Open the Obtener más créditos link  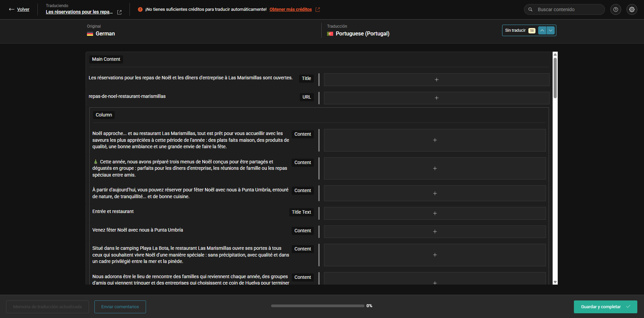point(290,9)
